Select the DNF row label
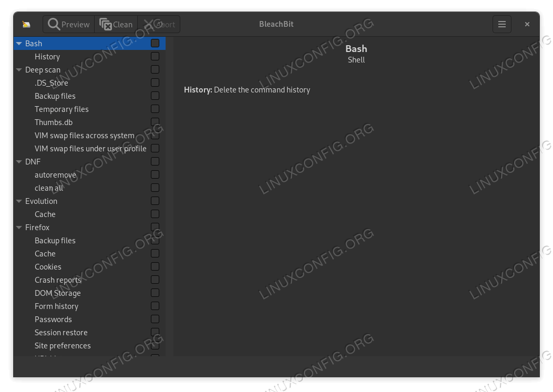 (33, 162)
